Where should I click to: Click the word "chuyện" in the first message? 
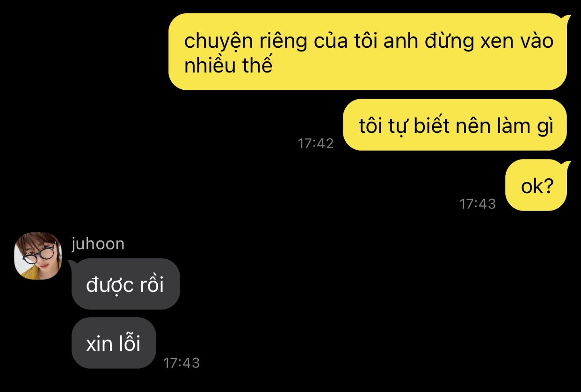point(219,41)
